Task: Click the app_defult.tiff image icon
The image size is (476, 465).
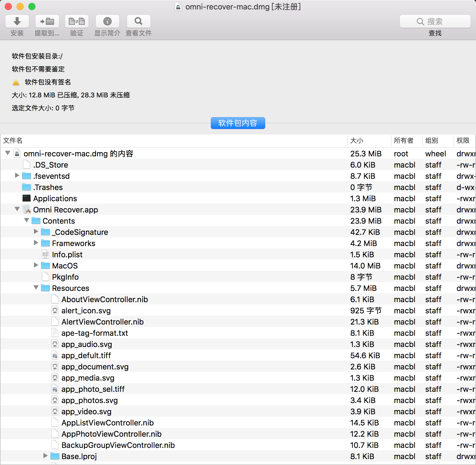Action: 55,355
